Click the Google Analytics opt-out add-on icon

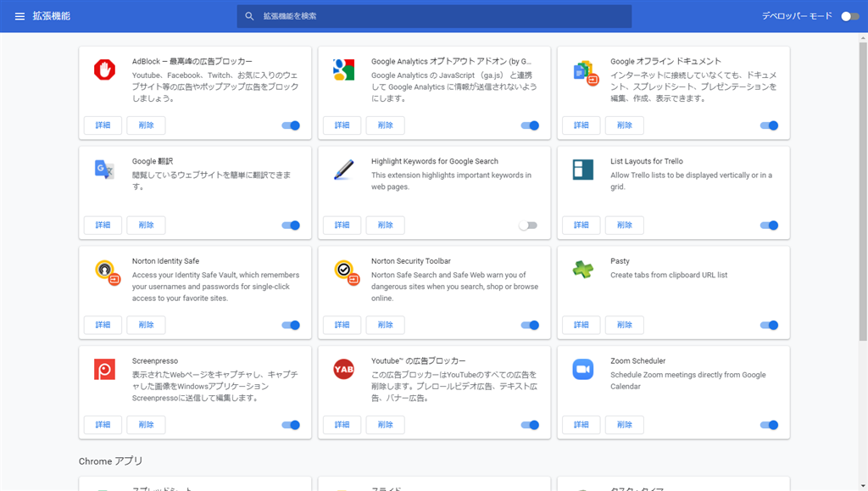pos(344,70)
